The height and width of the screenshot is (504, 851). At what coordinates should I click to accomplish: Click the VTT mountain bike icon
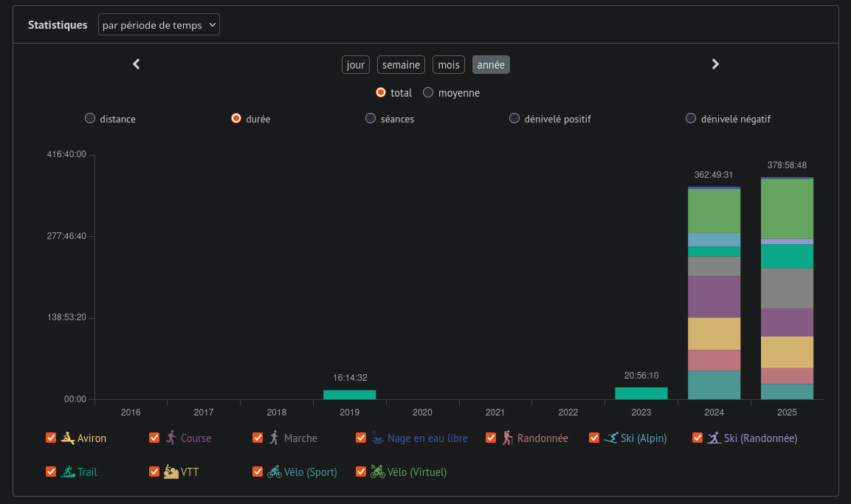tap(171, 472)
